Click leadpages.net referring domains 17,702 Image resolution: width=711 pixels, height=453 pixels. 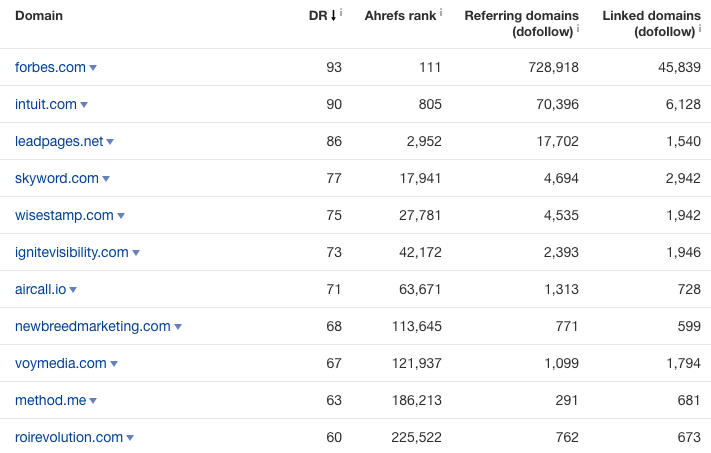[558, 141]
